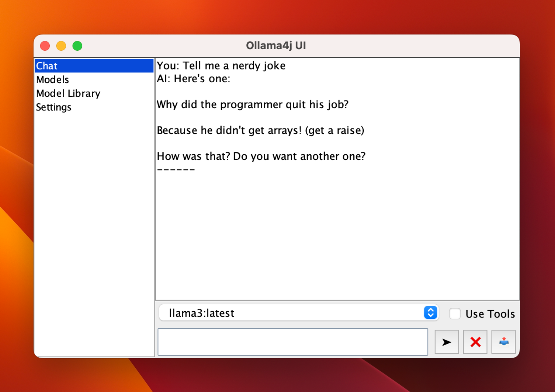This screenshot has height=392, width=555.
Task: Click the "Use Tools" label text
Action: (490, 314)
